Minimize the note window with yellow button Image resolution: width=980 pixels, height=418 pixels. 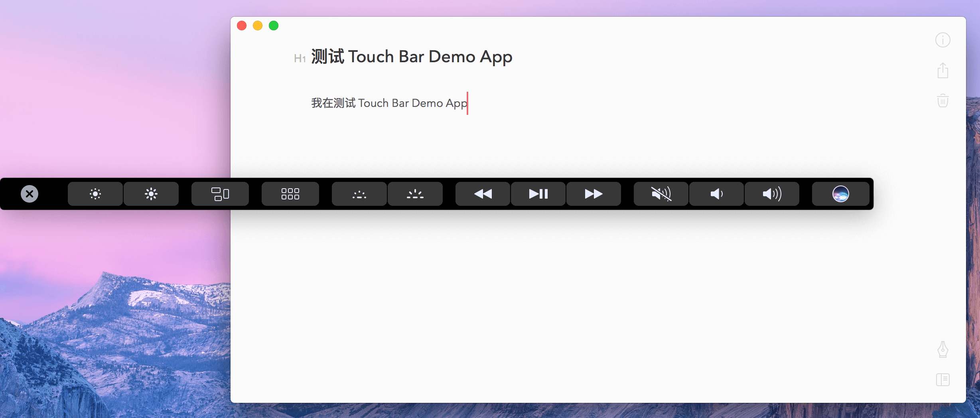click(x=258, y=26)
